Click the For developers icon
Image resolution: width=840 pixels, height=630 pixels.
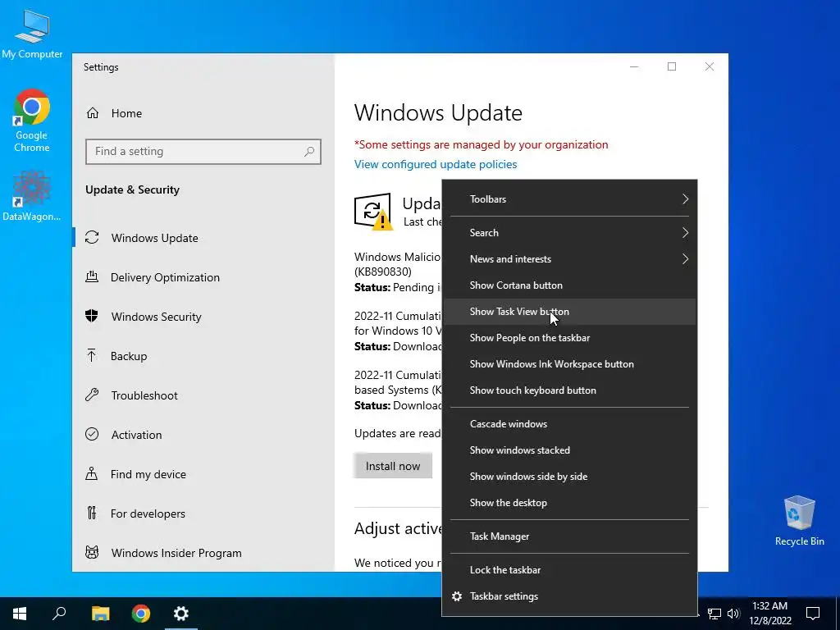(92, 514)
